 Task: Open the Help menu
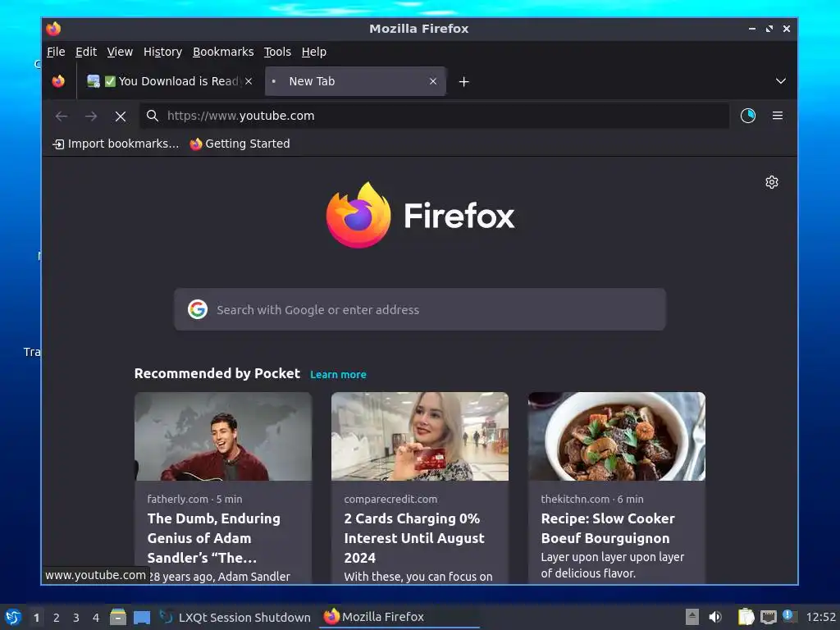314,52
